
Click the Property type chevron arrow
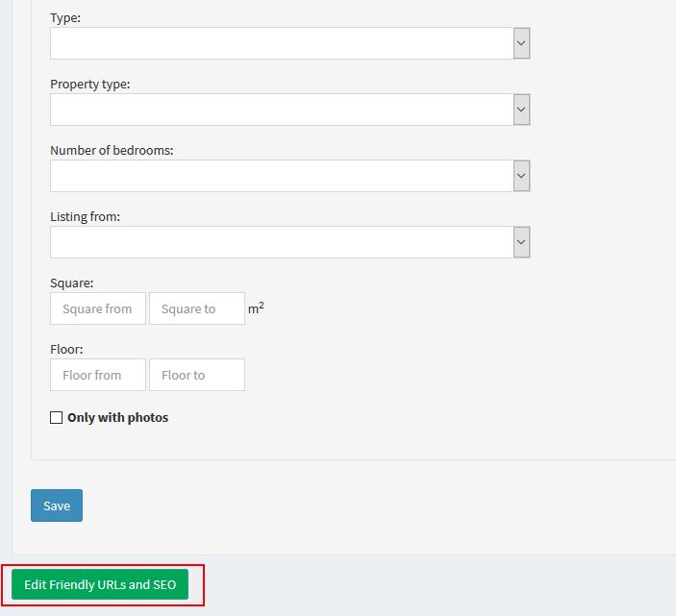[521, 110]
